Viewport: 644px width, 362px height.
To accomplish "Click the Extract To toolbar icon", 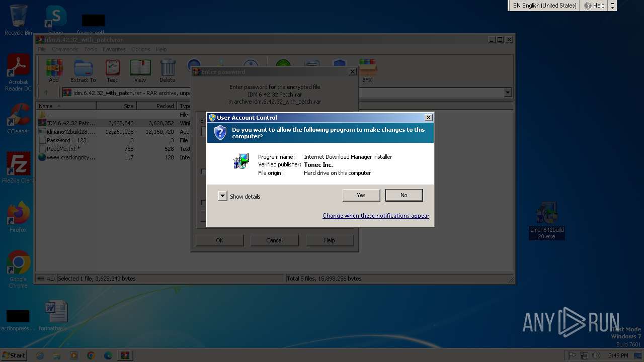I will pyautogui.click(x=83, y=71).
